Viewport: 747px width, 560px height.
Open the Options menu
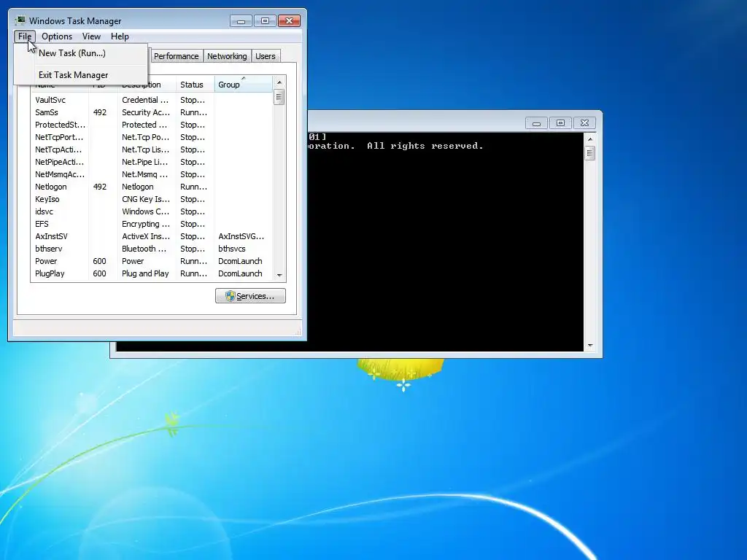(57, 36)
